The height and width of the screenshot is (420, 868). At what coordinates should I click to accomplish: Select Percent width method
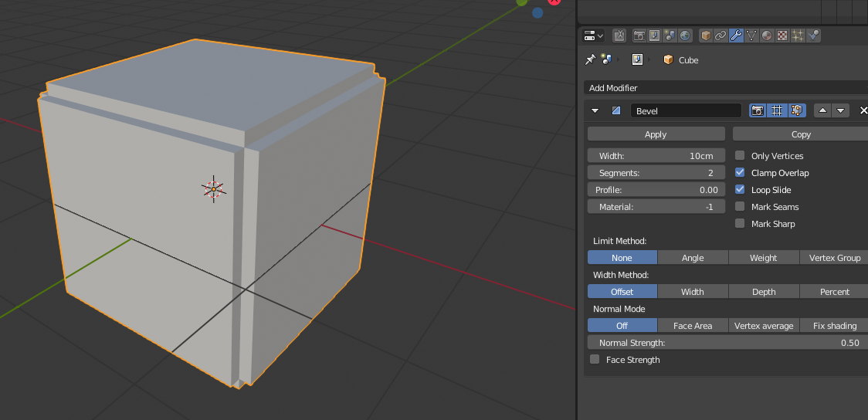coord(834,292)
